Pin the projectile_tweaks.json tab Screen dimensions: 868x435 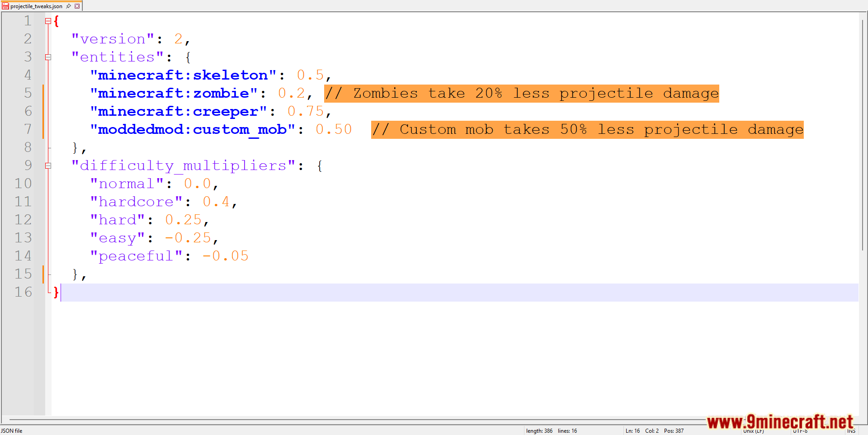69,6
